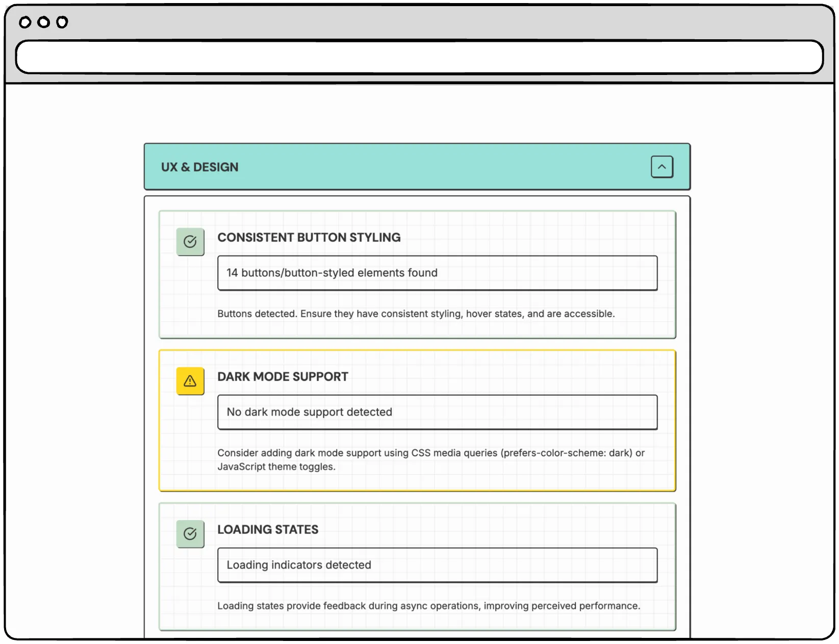Click the "Buttons detected. Ensure they have consistent" description
Image resolution: width=839 pixels, height=644 pixels.
[416, 314]
